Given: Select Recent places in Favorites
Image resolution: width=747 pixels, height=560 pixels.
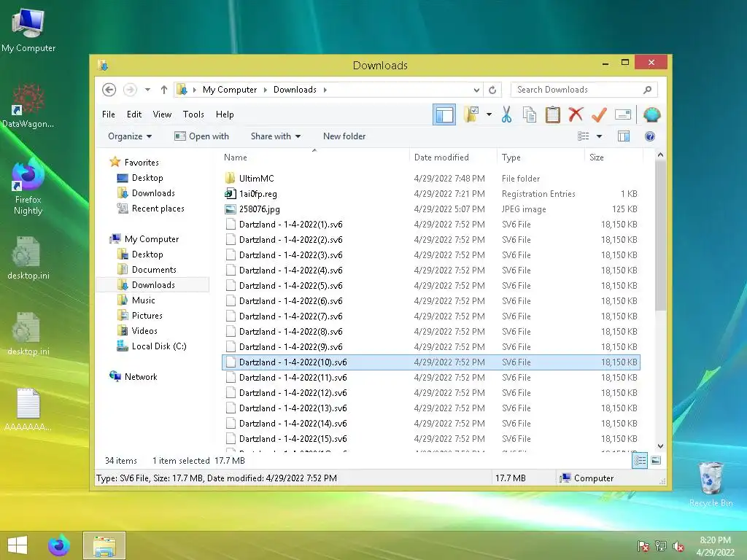Looking at the screenshot, I should click(158, 208).
